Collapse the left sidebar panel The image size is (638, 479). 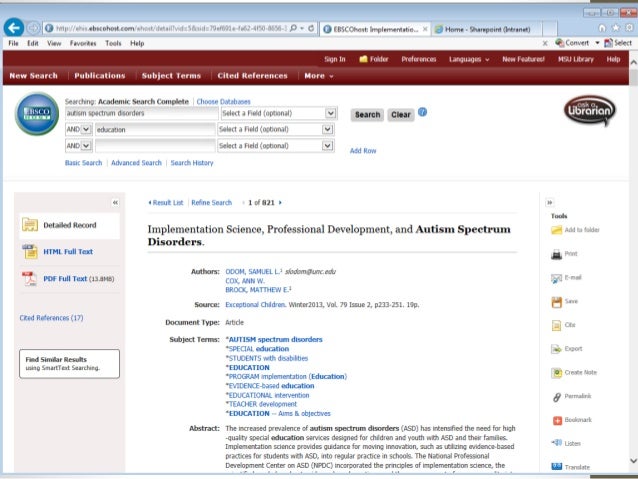click(115, 202)
